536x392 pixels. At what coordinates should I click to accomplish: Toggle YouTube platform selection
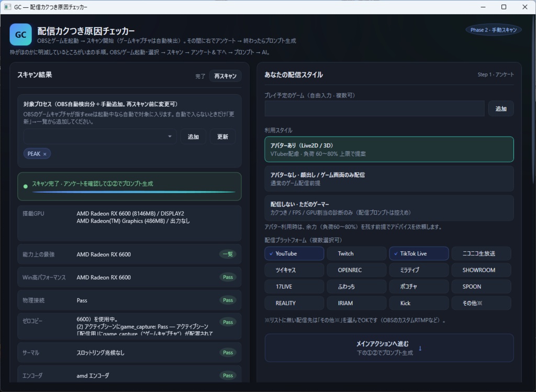294,254
